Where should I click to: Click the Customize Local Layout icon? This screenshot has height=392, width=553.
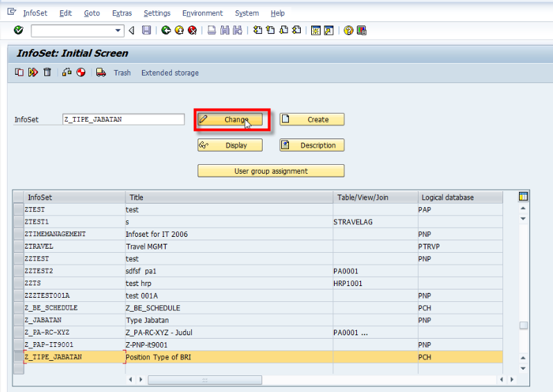click(x=362, y=30)
